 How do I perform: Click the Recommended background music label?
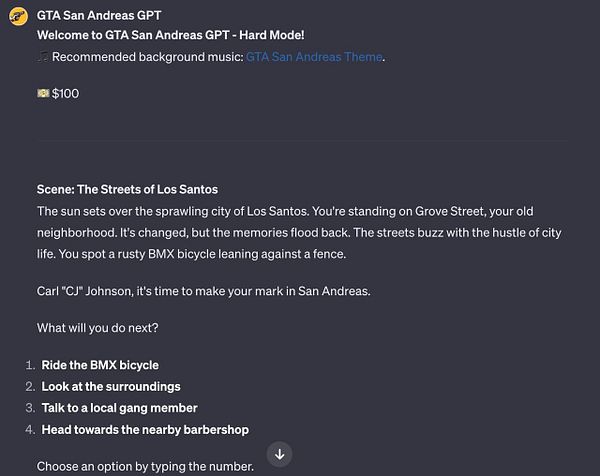point(148,57)
